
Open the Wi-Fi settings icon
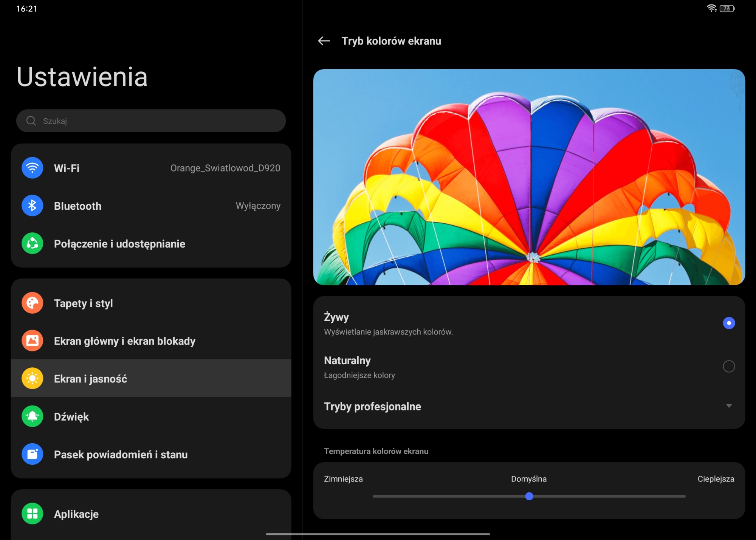click(33, 168)
